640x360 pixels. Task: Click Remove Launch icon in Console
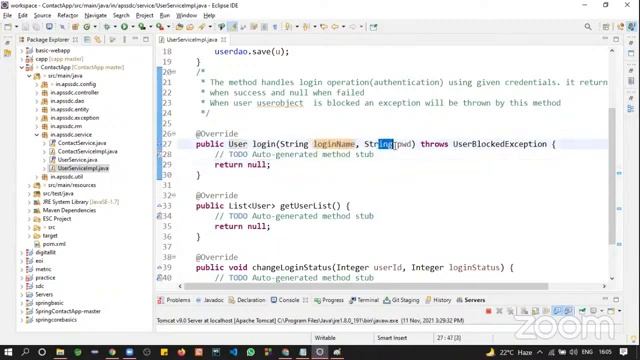(499, 311)
